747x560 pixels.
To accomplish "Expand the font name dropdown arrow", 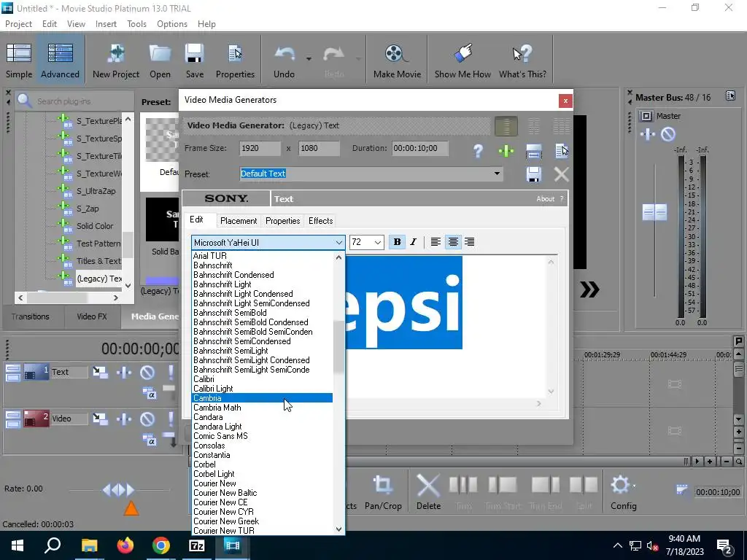I will [x=338, y=242].
